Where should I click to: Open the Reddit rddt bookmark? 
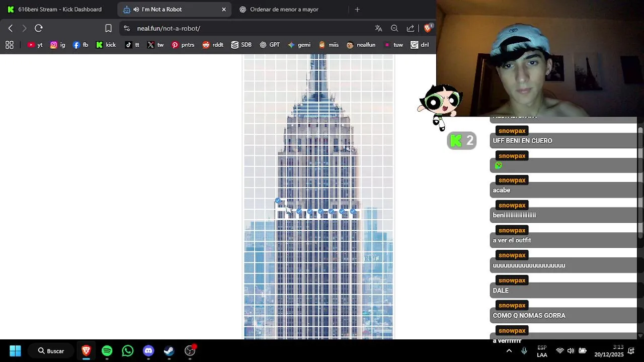click(212, 45)
